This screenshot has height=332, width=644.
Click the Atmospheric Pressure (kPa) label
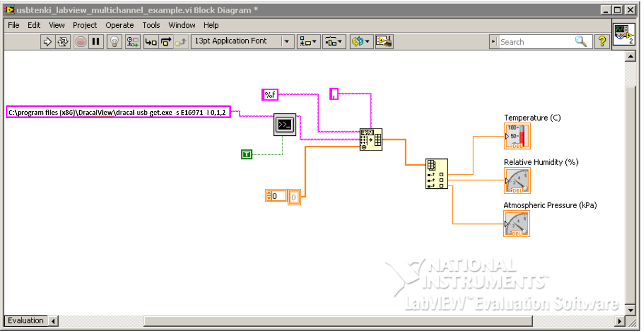[x=550, y=206]
